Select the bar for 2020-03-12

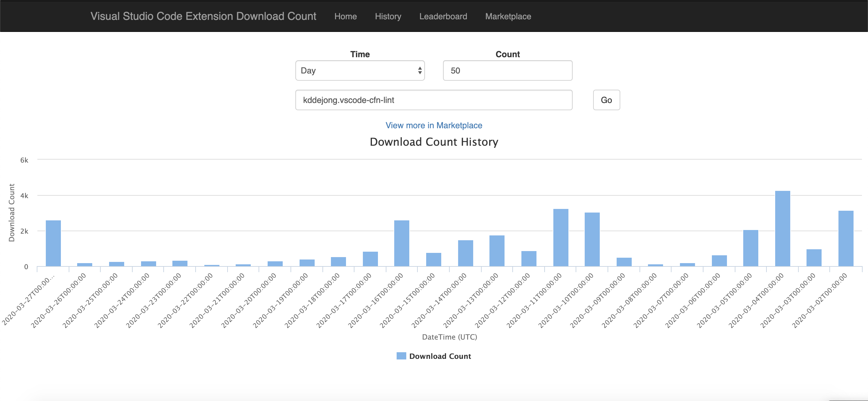(x=529, y=259)
